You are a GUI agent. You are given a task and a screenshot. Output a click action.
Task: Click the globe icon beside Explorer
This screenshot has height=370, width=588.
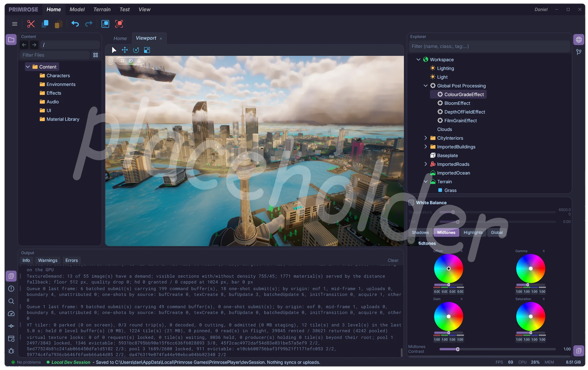pyautogui.click(x=579, y=40)
